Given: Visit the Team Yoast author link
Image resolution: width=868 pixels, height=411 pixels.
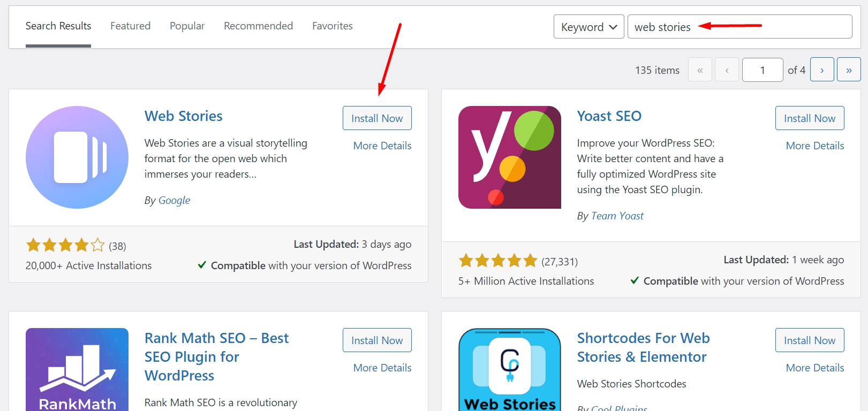Looking at the screenshot, I should [617, 215].
